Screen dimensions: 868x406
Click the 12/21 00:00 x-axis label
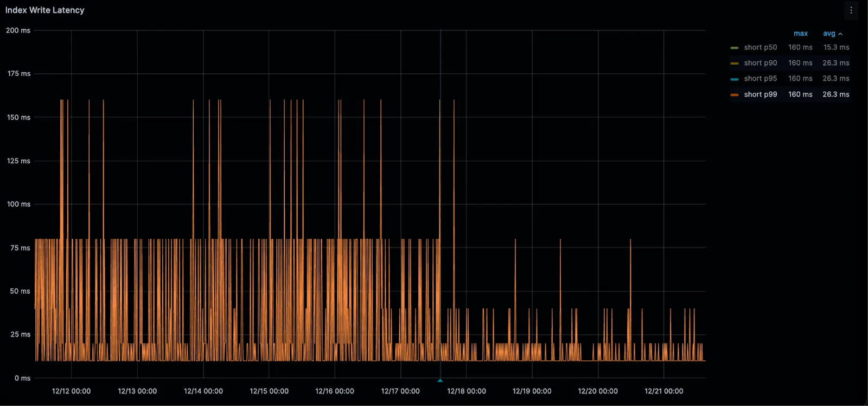point(664,391)
